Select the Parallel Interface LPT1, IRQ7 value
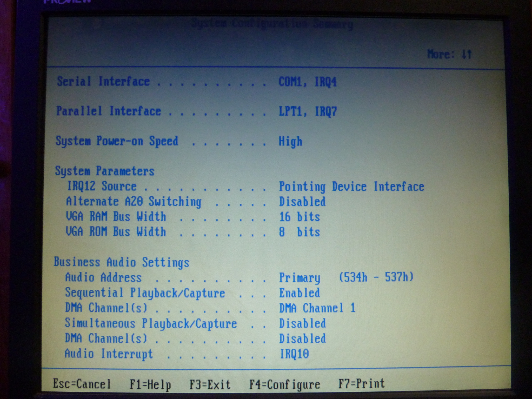The image size is (532, 399). (308, 112)
